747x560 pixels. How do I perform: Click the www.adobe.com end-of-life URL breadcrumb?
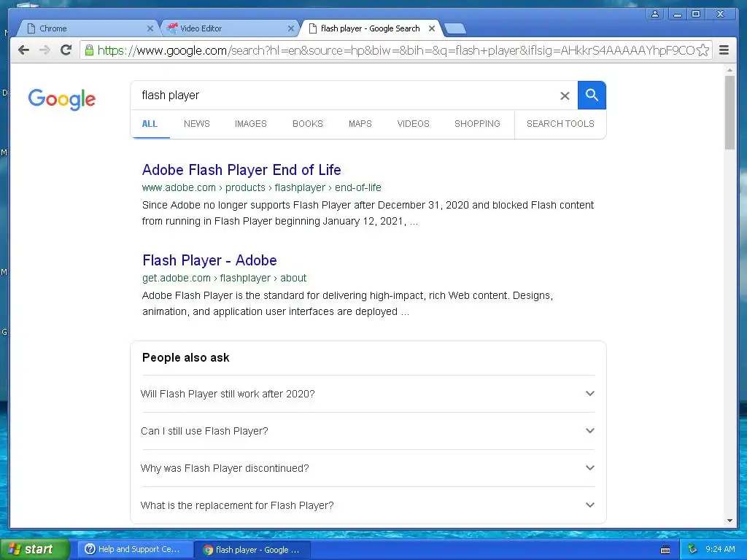pyautogui.click(x=262, y=187)
